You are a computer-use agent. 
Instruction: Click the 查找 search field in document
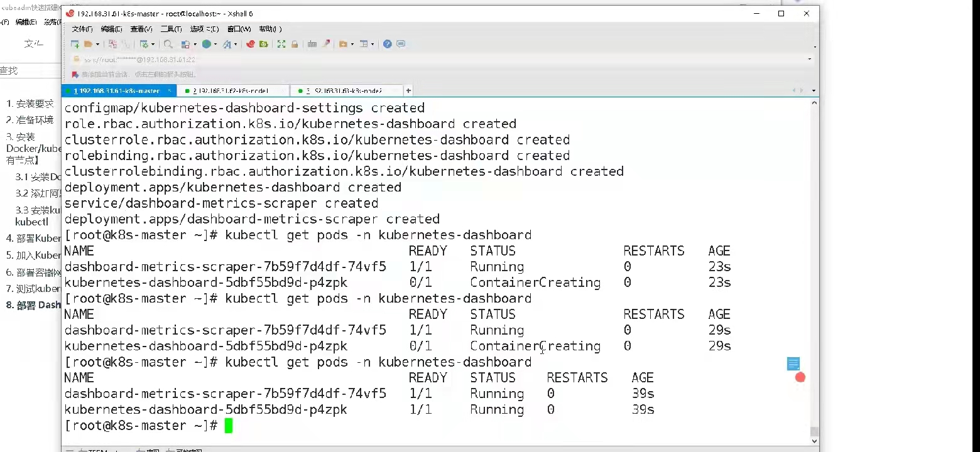pyautogui.click(x=30, y=71)
